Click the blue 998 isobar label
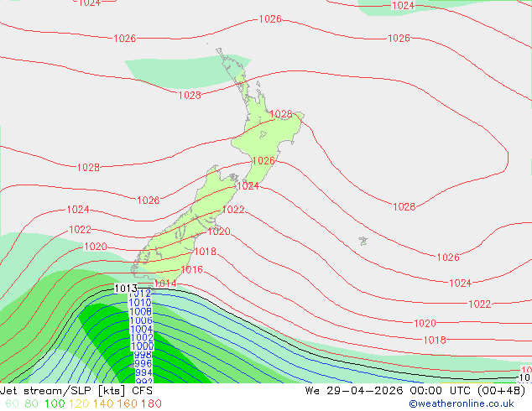 click(x=143, y=355)
